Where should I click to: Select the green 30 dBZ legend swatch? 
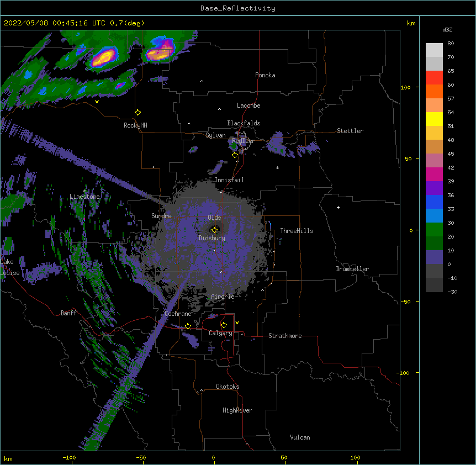click(434, 230)
